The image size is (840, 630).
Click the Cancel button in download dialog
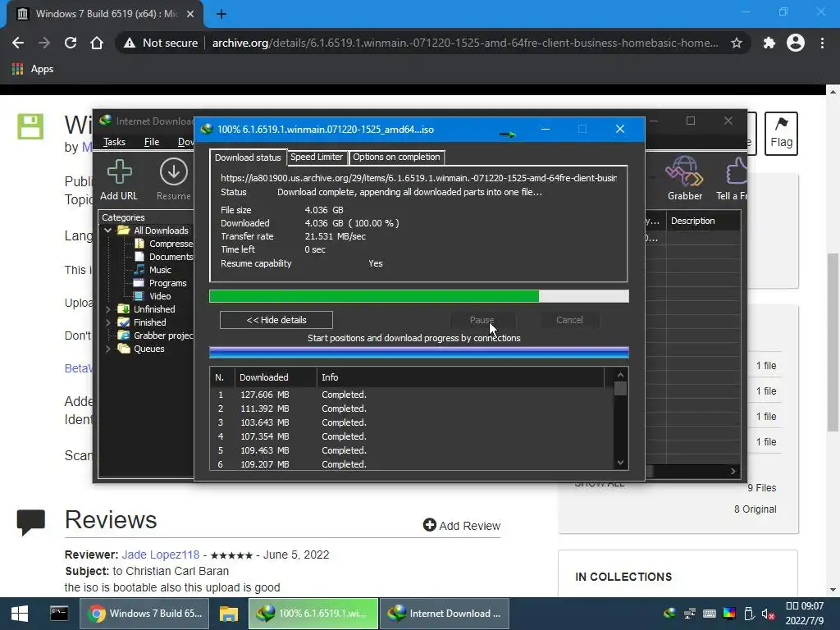point(569,320)
